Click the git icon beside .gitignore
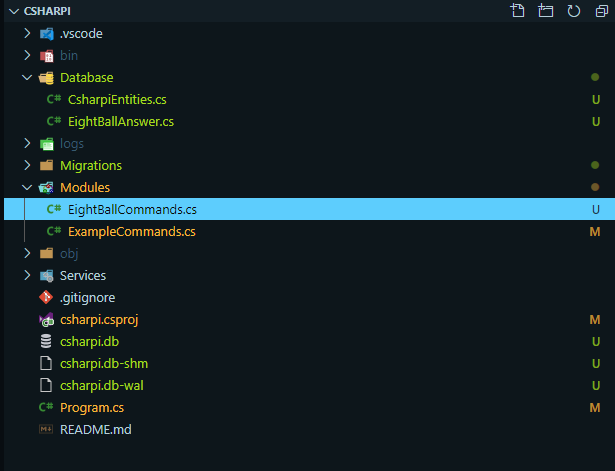 46,298
